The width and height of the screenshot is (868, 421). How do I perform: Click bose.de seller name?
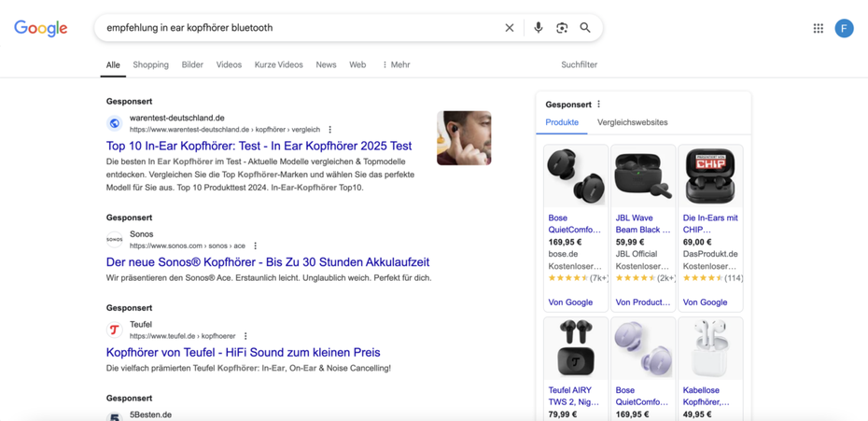[563, 254]
